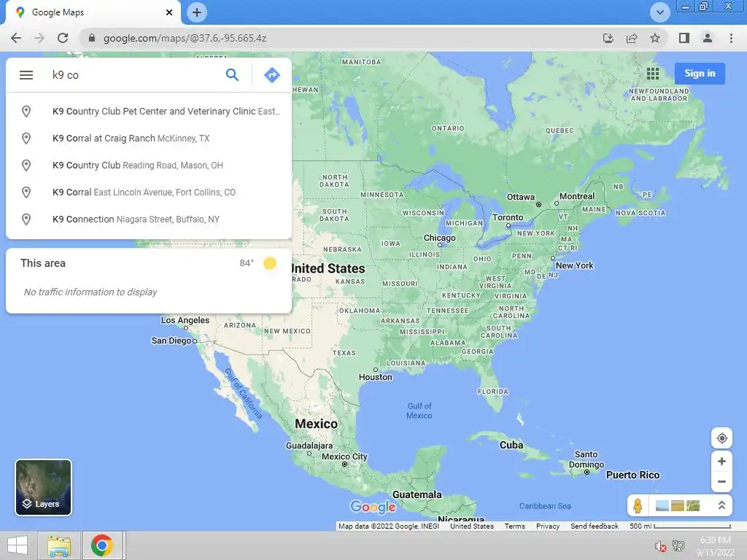
Task: Activate the Street View pegman
Action: click(638, 505)
